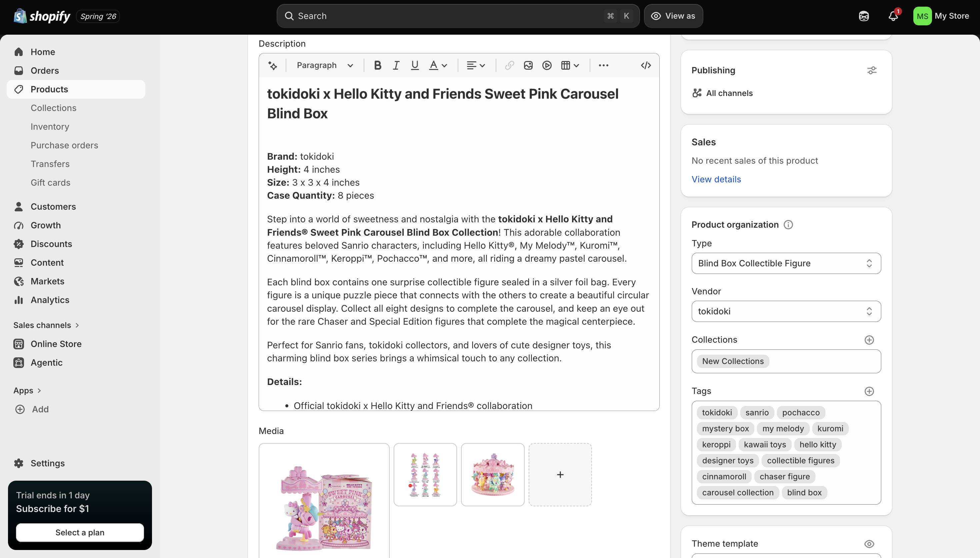Open the text alignment dropdown
This screenshot has height=558, width=980.
(476, 66)
